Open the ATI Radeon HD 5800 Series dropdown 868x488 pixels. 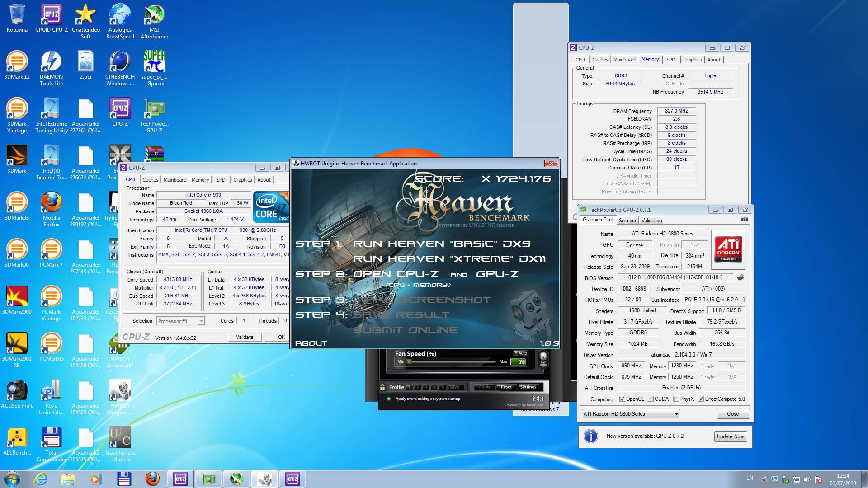[631, 414]
